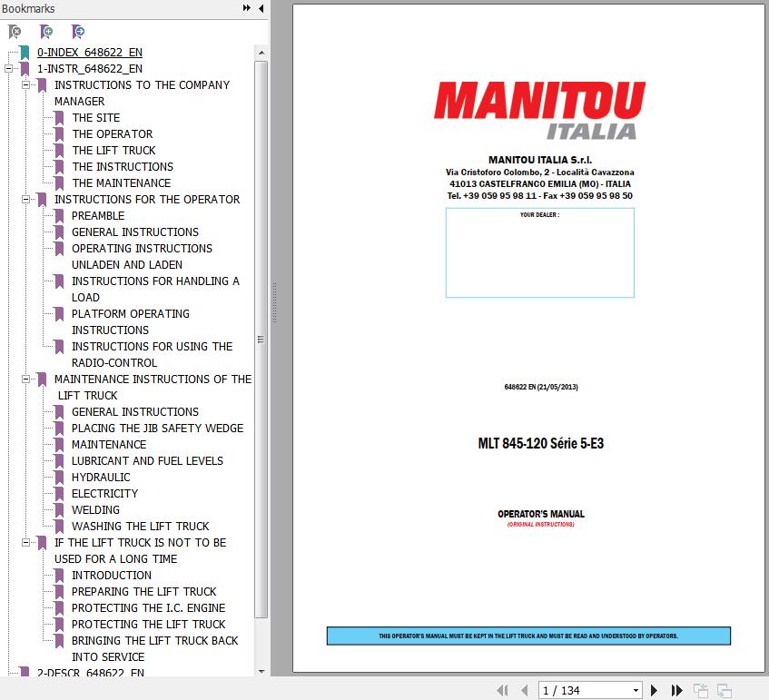The width and height of the screenshot is (769, 700).
Task: Open the page number dropdown arrow
Action: pos(636,690)
